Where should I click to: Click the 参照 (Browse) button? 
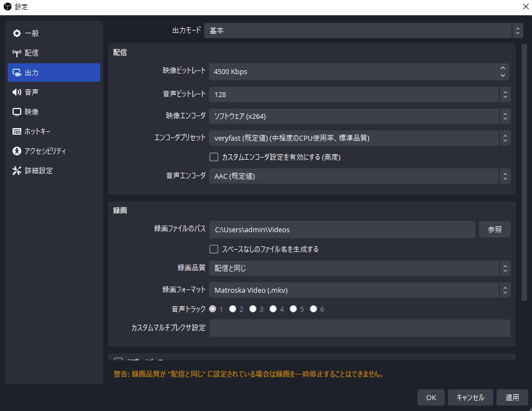pos(494,229)
